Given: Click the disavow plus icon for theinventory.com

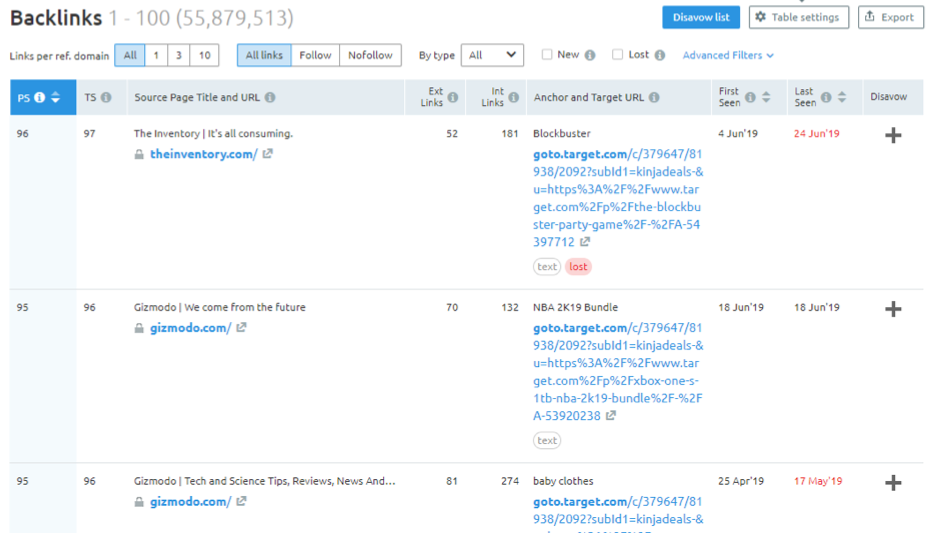Looking at the screenshot, I should [x=893, y=135].
